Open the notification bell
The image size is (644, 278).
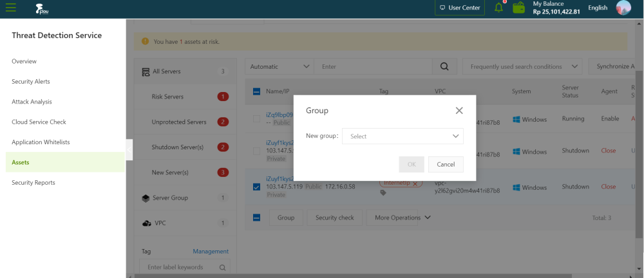click(x=498, y=7)
